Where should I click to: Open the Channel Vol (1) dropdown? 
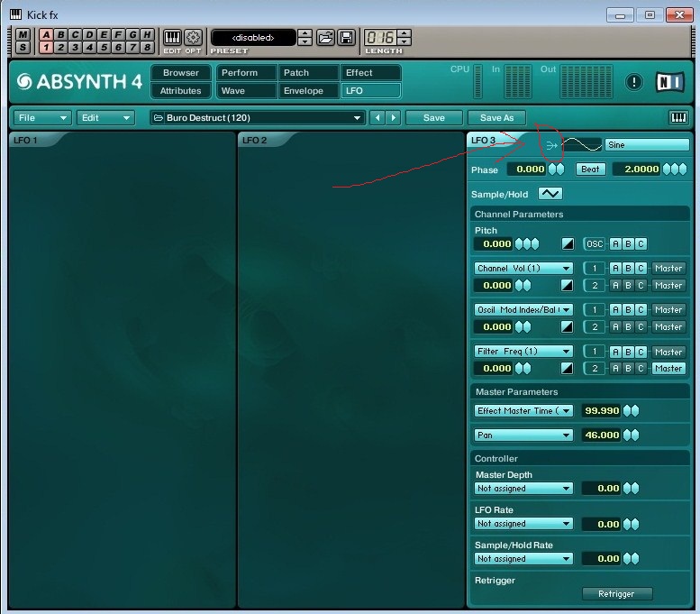[523, 268]
